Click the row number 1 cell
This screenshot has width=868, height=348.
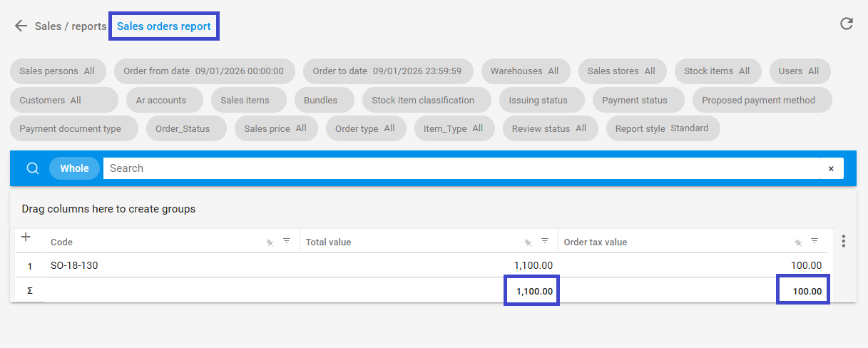point(30,266)
